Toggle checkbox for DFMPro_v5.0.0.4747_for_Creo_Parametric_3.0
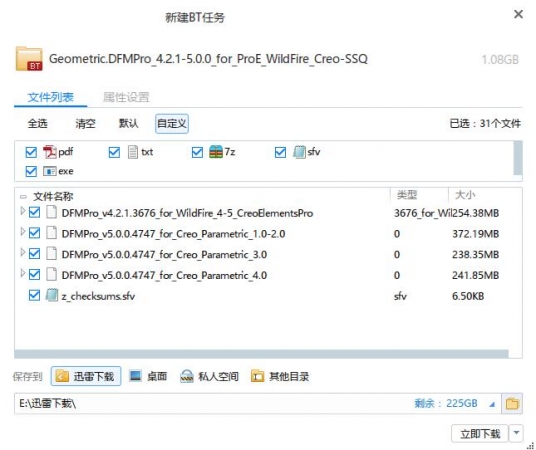The width and height of the screenshot is (536, 450). pyautogui.click(x=34, y=254)
